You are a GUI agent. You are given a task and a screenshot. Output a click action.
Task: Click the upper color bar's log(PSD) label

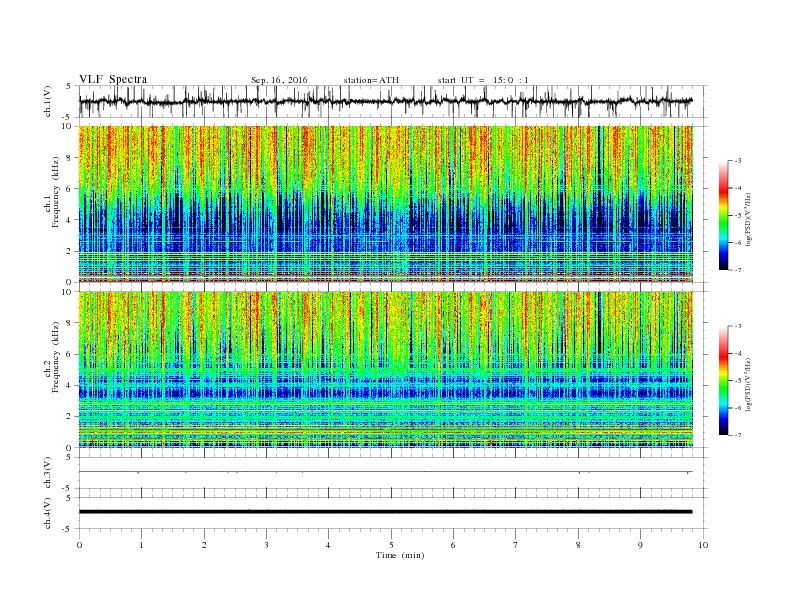[749, 220]
